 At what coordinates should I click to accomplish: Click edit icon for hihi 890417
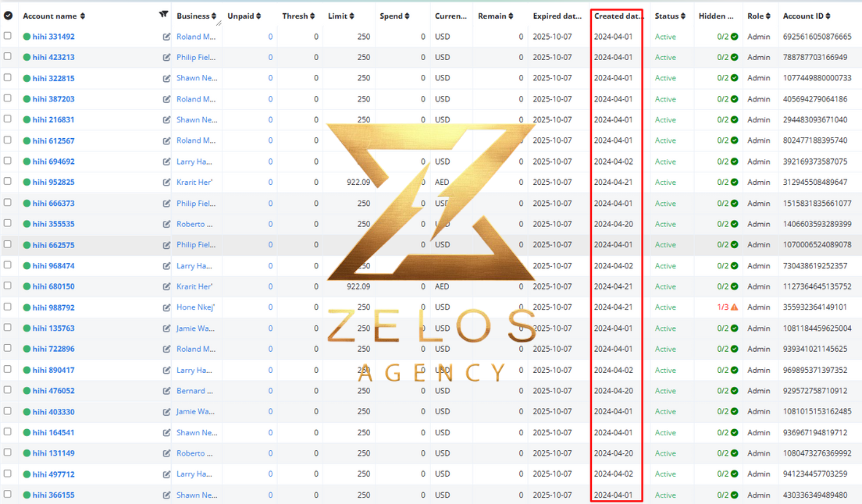(x=166, y=370)
